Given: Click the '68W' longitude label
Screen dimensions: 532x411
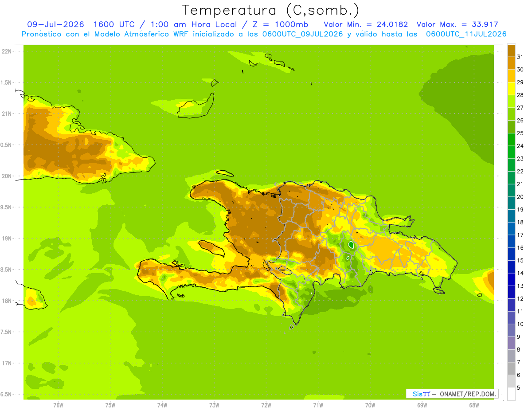Looking at the screenshot, I should pos(474,405).
